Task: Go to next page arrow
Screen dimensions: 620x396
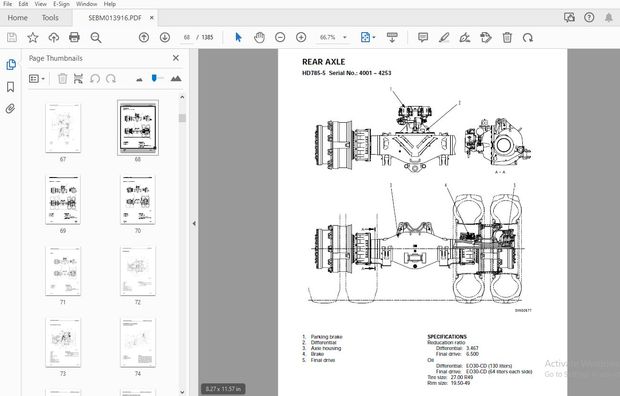Action: click(x=165, y=38)
